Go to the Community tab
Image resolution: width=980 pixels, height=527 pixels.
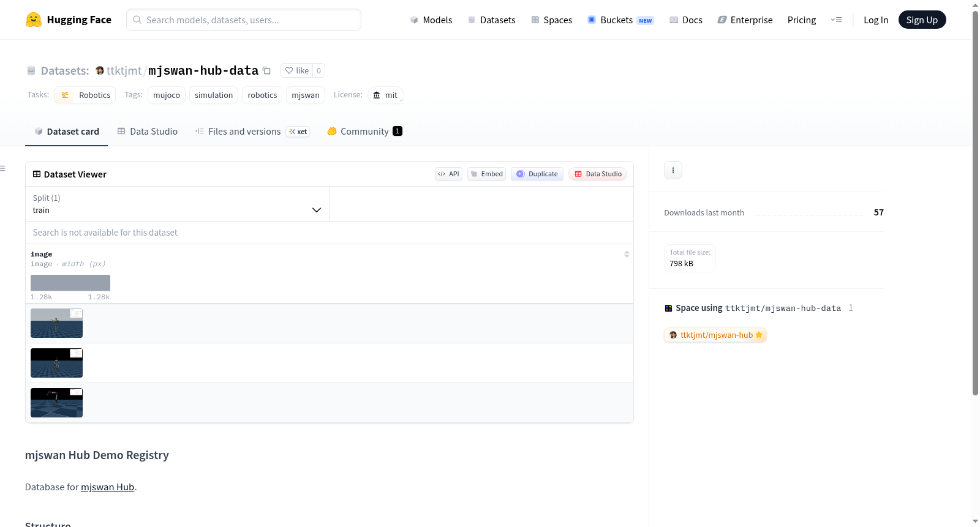point(364,131)
